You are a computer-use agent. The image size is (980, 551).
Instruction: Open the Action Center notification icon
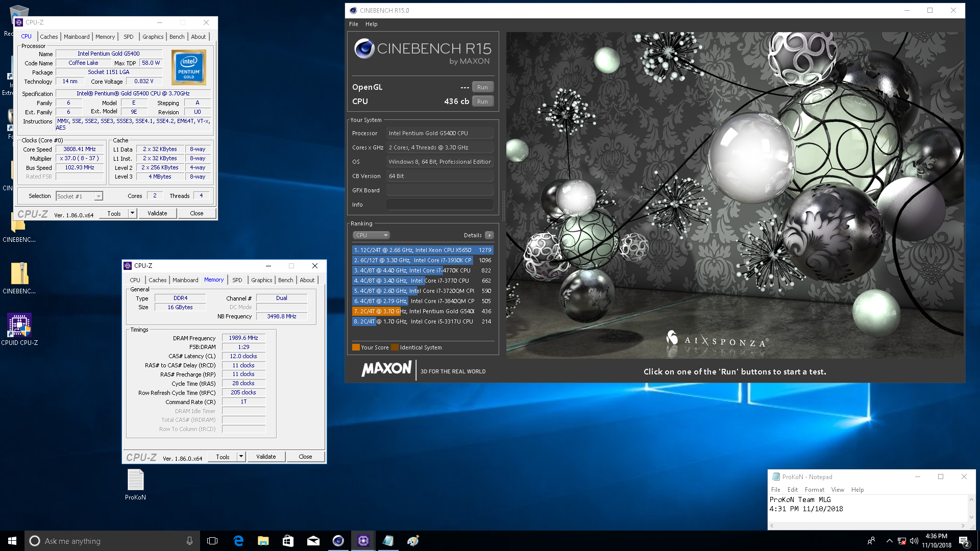pyautogui.click(x=964, y=541)
